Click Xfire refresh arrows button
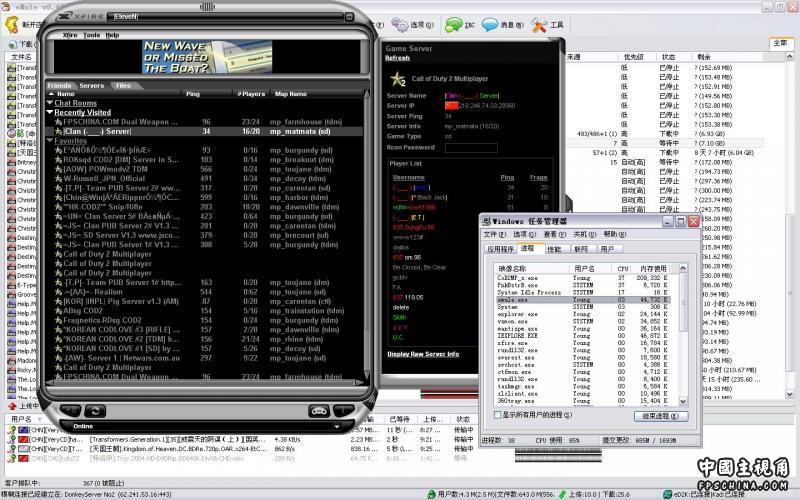This screenshot has height=500, width=800. (95, 410)
